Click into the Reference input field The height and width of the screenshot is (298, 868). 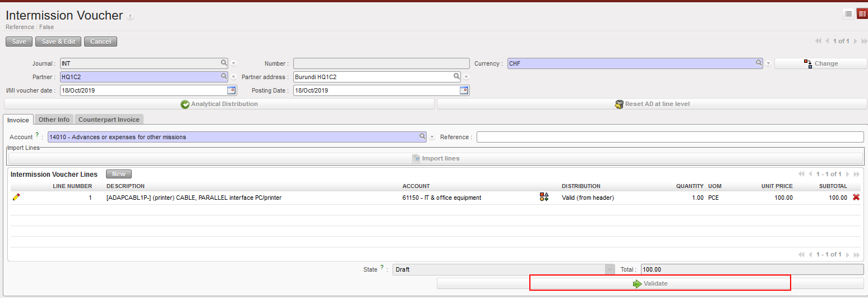670,137
